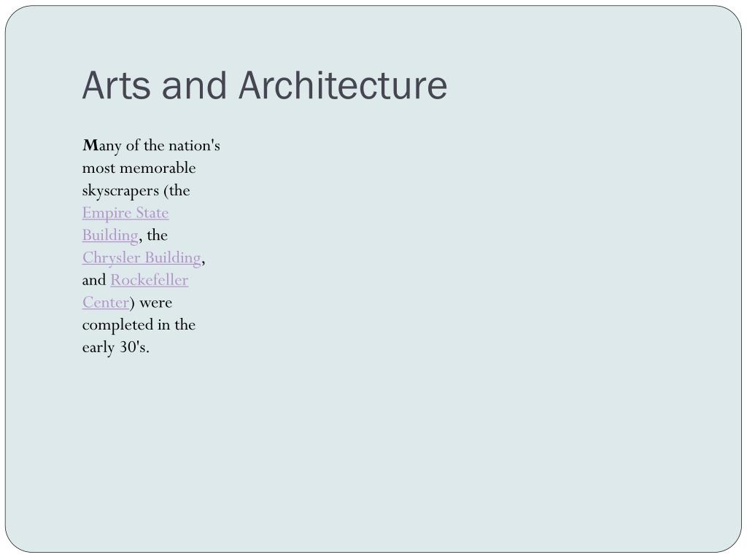Screen dimensions: 747x560
Task: Click the word 'early' in the last line
Action: (98, 347)
